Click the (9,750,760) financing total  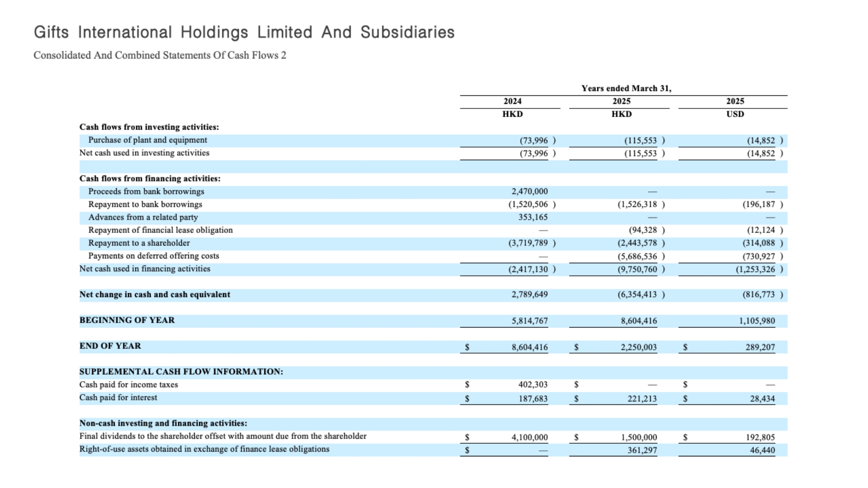(641, 269)
